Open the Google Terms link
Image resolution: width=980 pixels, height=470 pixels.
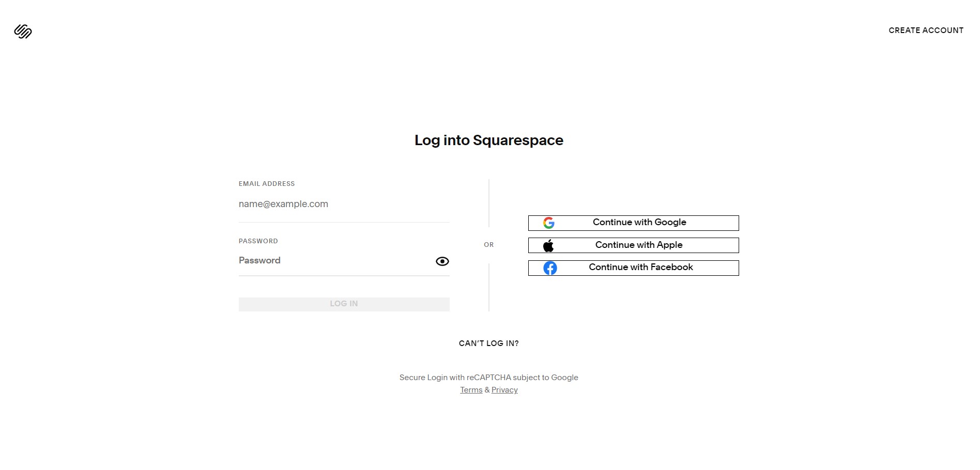pos(471,390)
